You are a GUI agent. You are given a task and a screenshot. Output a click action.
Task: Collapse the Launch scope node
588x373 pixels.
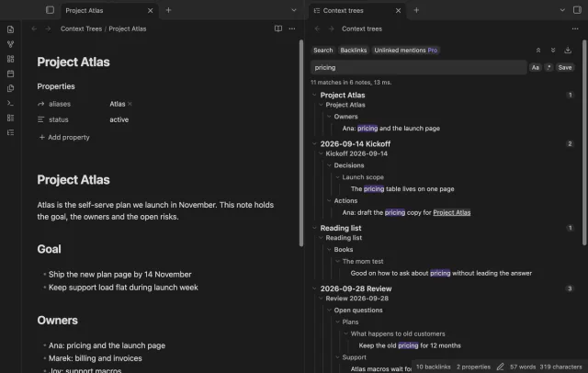(337, 177)
